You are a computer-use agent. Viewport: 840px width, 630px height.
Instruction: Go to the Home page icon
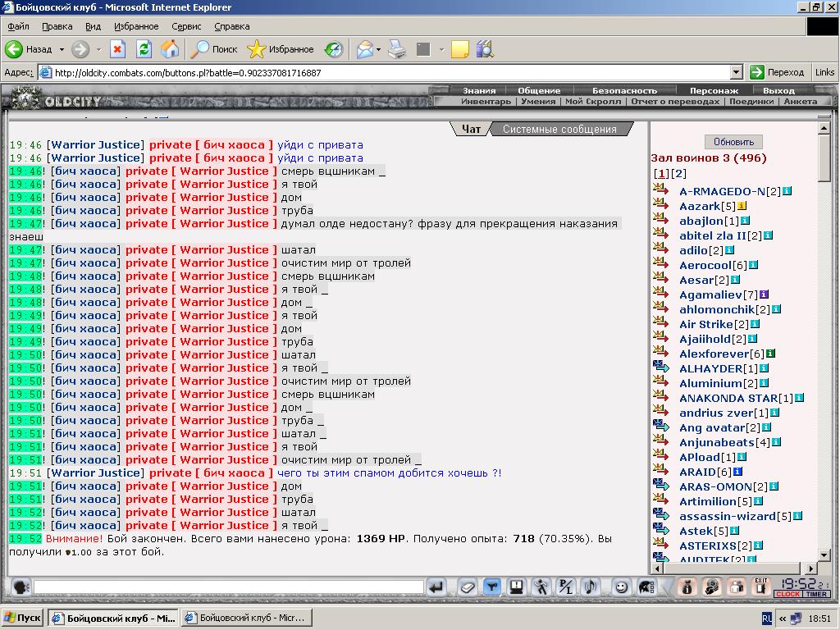(x=170, y=49)
